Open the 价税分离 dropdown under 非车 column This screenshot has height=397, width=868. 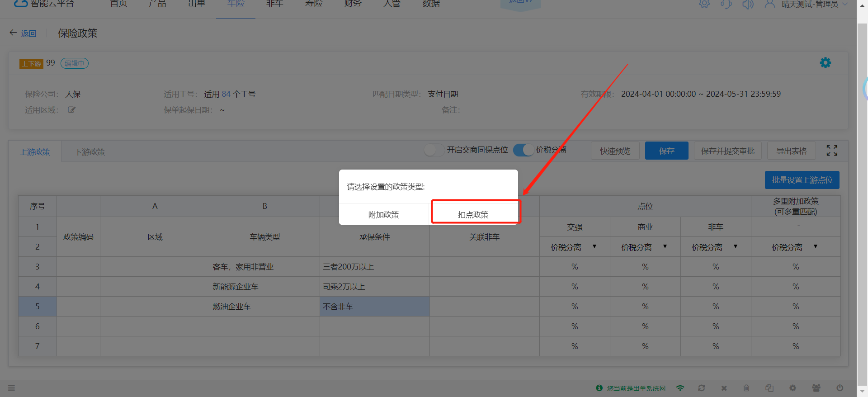point(736,247)
